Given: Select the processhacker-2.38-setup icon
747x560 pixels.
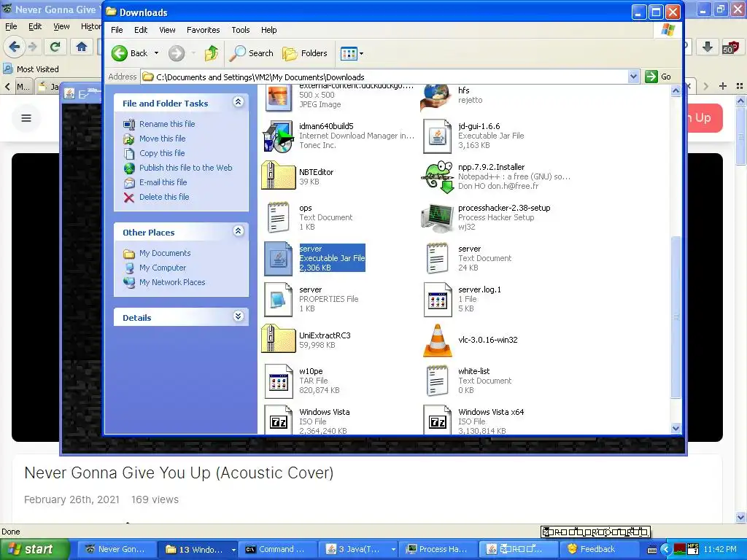Looking at the screenshot, I should pyautogui.click(x=437, y=217).
